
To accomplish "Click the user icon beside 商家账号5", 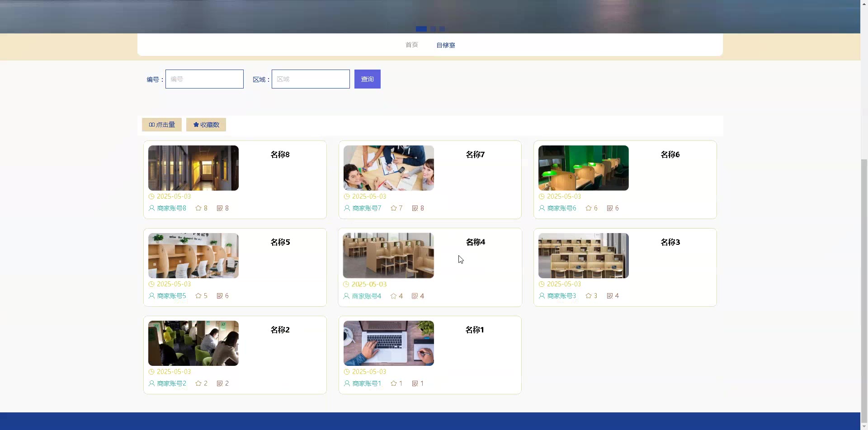I will click(151, 296).
